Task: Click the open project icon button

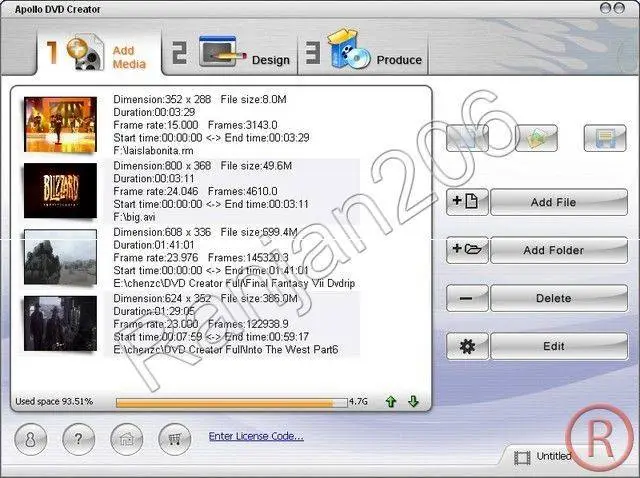Action: tap(536, 138)
